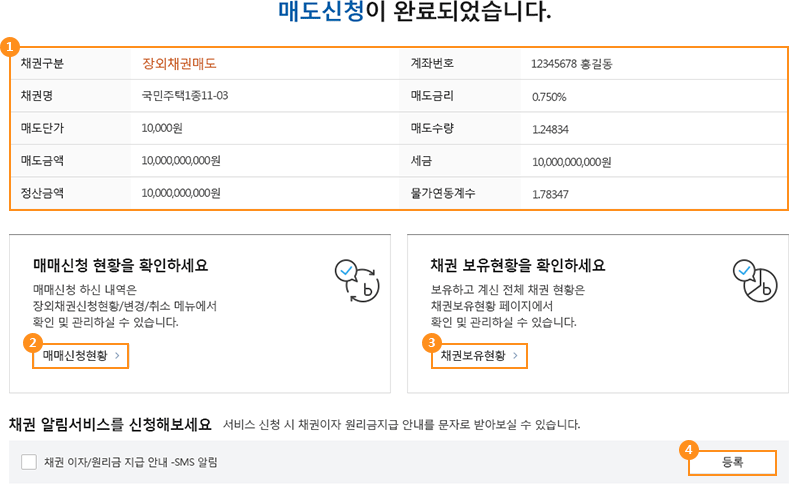The height and width of the screenshot is (486, 789).
Task: Click the 계좌번호 row label
Action: coord(432,63)
